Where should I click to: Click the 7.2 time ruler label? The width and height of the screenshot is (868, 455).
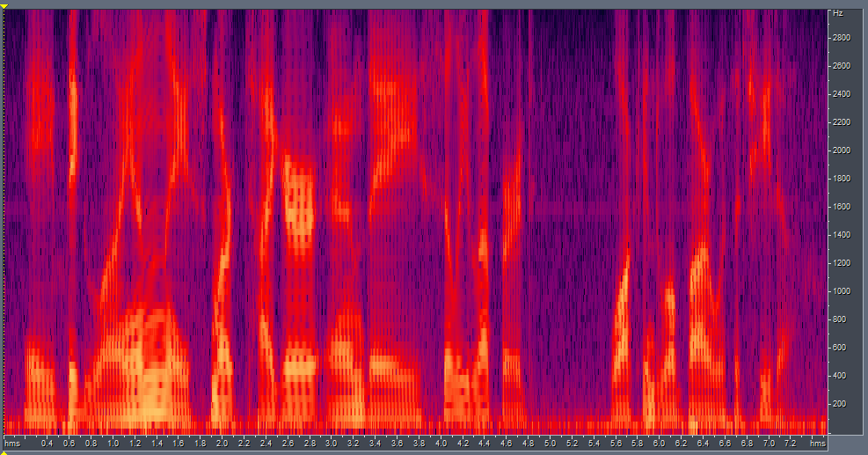pos(790,444)
